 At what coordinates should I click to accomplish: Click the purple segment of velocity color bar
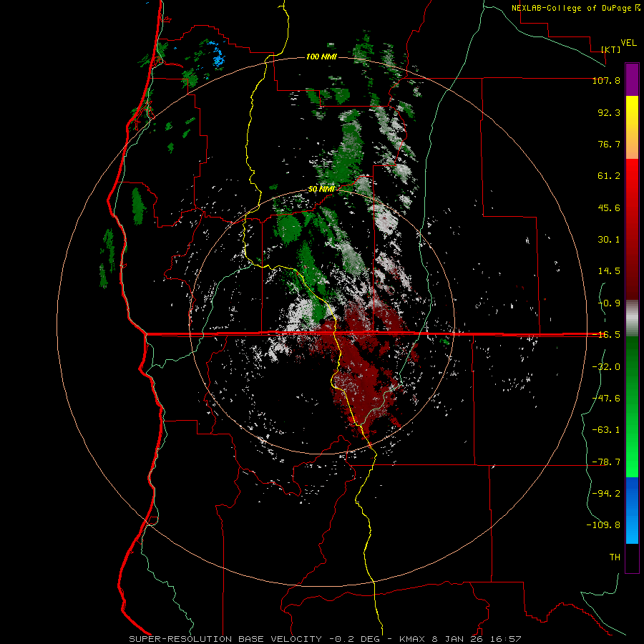(632, 79)
